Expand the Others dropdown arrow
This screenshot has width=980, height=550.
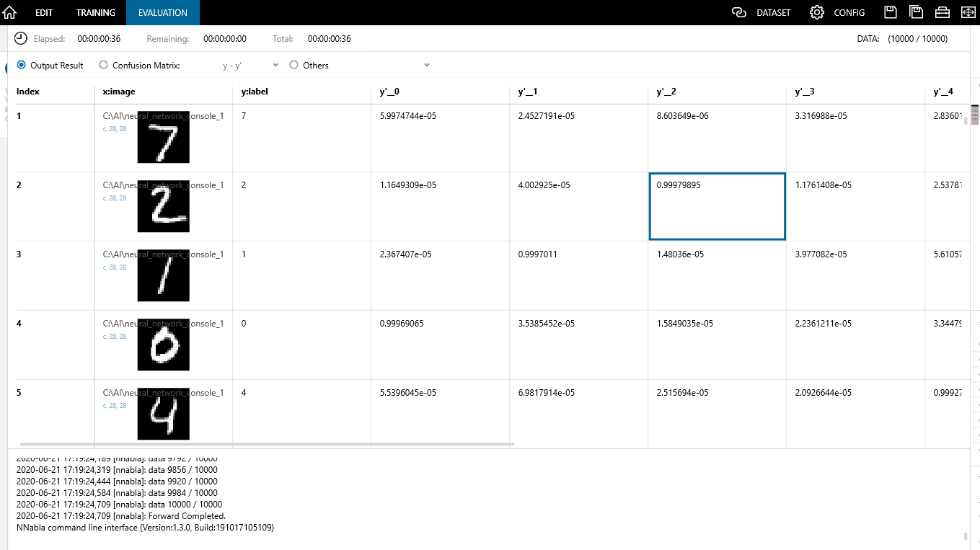(427, 65)
